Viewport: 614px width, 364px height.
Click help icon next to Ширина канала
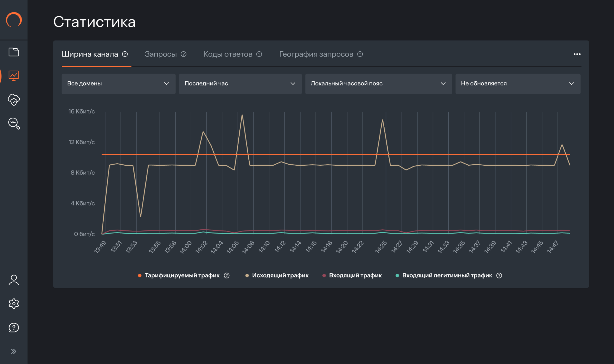click(x=125, y=54)
